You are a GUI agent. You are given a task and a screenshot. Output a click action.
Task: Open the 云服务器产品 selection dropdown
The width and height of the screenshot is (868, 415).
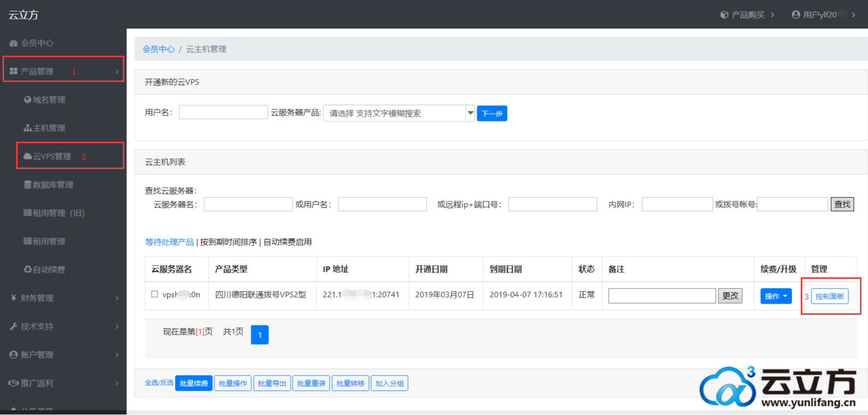399,113
